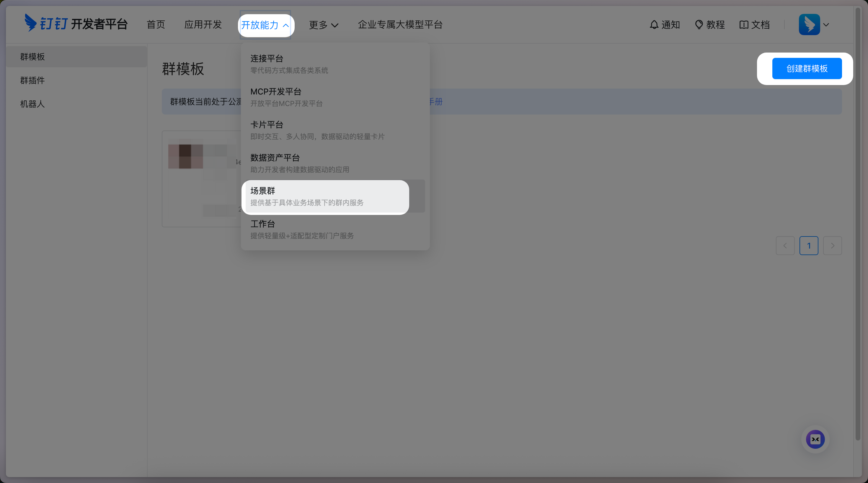Select 场景群 from the dropdown menu
868x483 pixels.
[335, 196]
